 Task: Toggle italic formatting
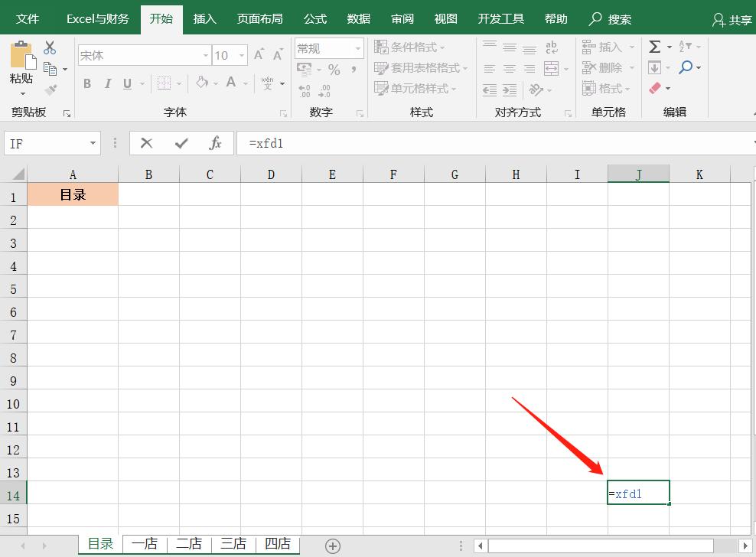click(x=106, y=84)
